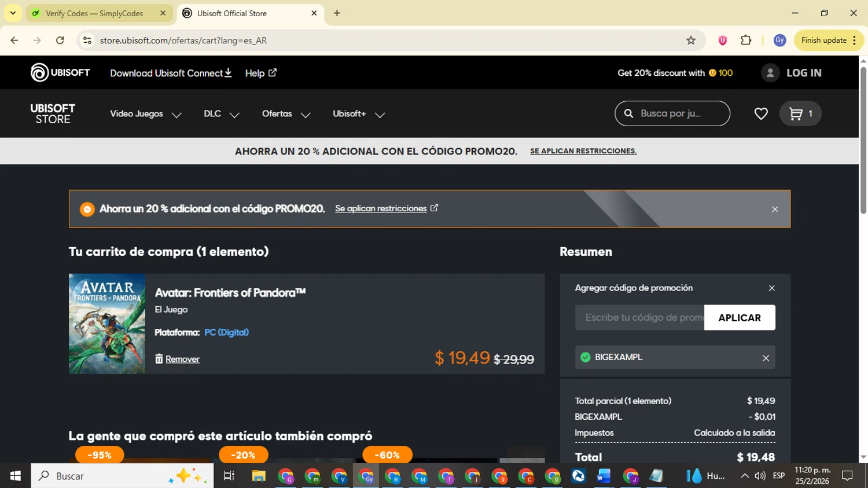Image resolution: width=868 pixels, height=488 pixels.
Task: Click Get 20% discount with 100 units
Action: click(675, 73)
